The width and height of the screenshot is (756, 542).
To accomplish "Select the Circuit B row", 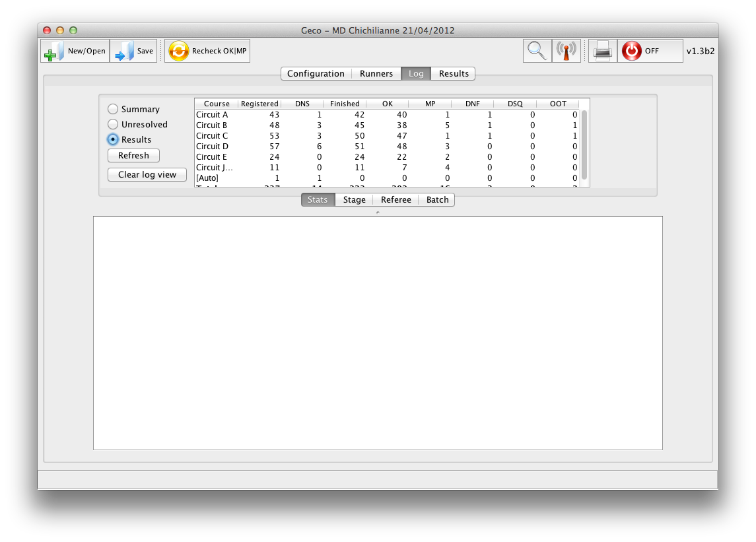I will coord(387,125).
